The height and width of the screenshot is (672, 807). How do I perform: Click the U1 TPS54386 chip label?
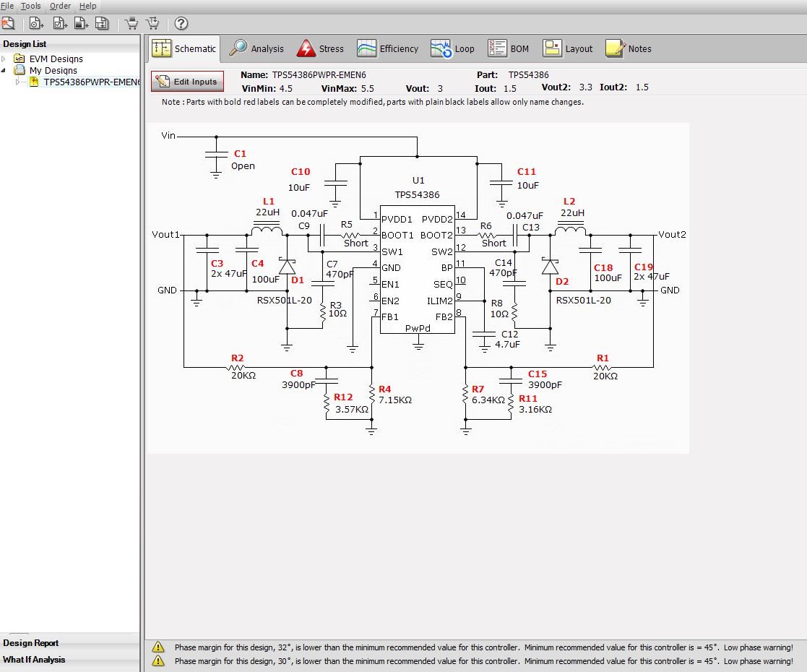(418, 187)
